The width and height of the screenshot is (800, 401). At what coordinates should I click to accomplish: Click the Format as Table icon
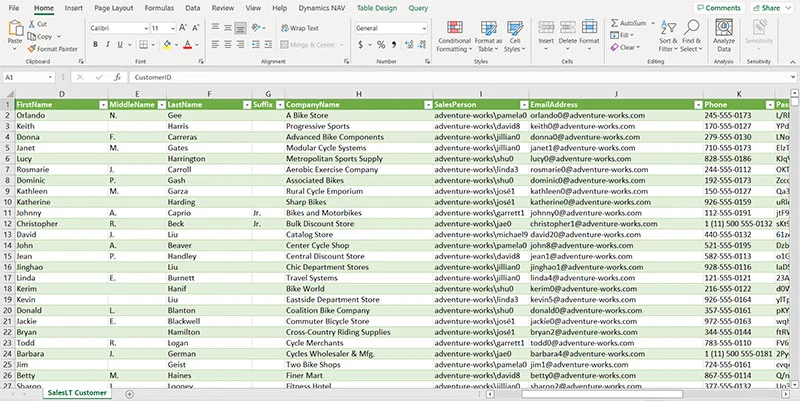point(488,28)
